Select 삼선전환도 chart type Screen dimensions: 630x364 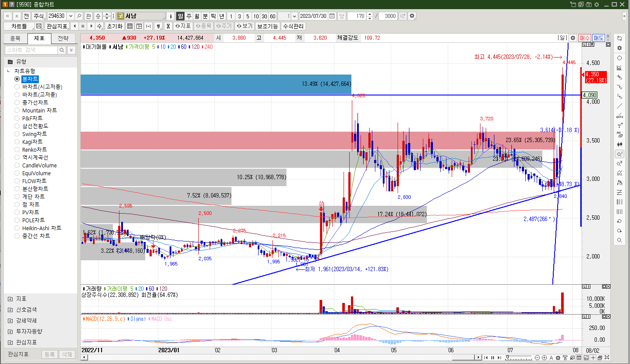[32, 126]
